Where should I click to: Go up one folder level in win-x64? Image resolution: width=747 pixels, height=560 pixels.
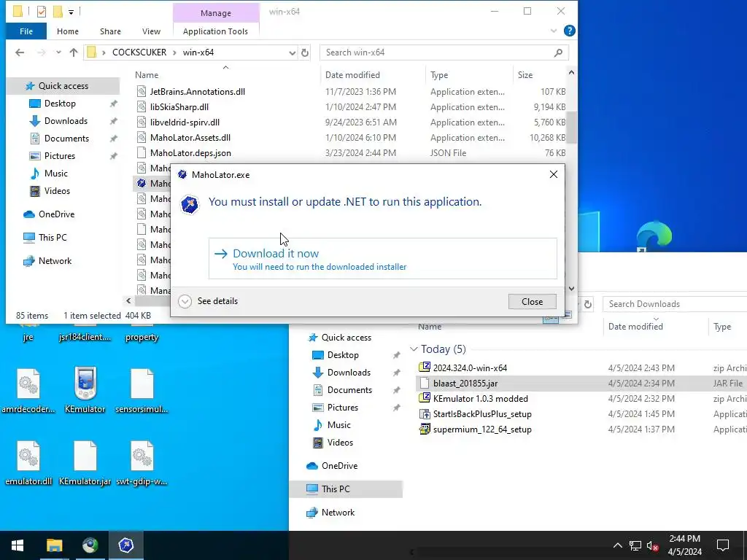[x=74, y=52]
